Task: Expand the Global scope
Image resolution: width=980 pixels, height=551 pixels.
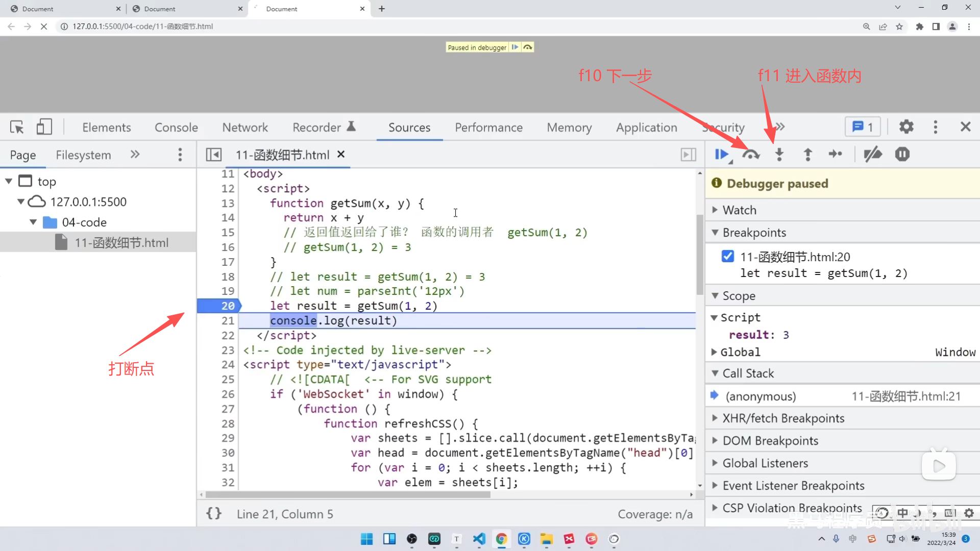Action: click(714, 352)
